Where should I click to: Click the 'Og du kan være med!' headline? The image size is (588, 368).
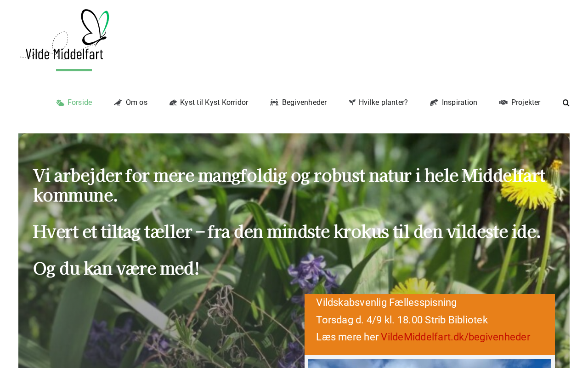116,269
